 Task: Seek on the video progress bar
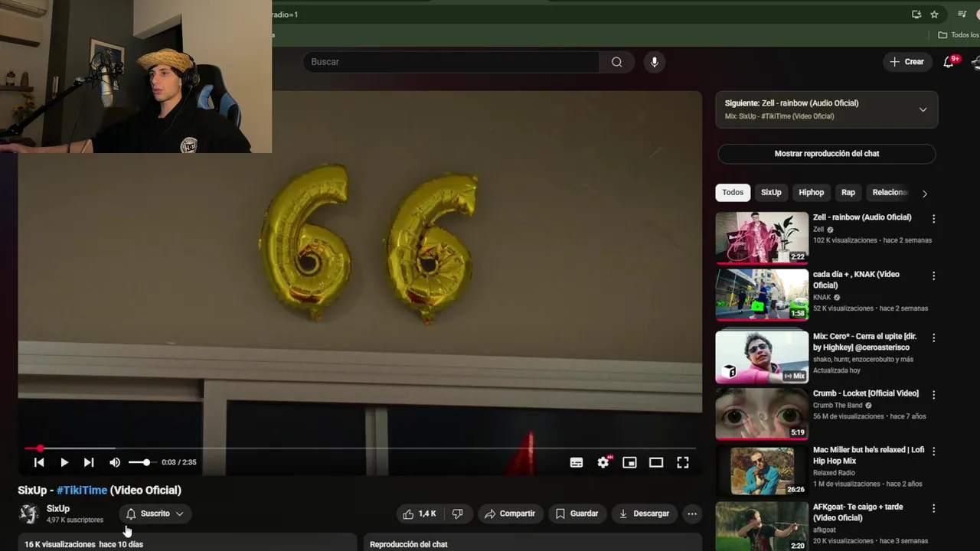coord(360,448)
